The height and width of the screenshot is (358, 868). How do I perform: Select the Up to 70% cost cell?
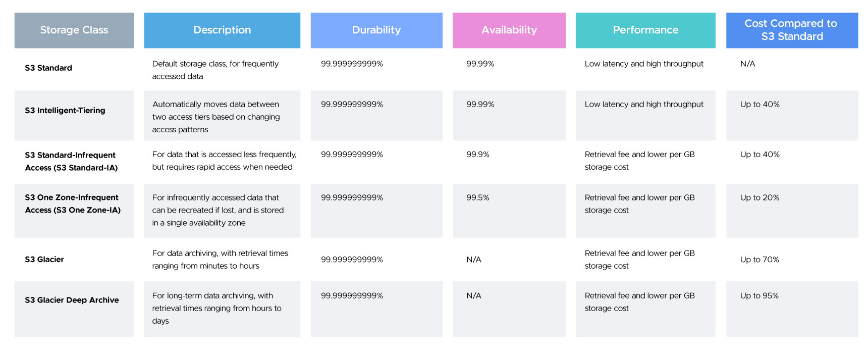click(759, 260)
